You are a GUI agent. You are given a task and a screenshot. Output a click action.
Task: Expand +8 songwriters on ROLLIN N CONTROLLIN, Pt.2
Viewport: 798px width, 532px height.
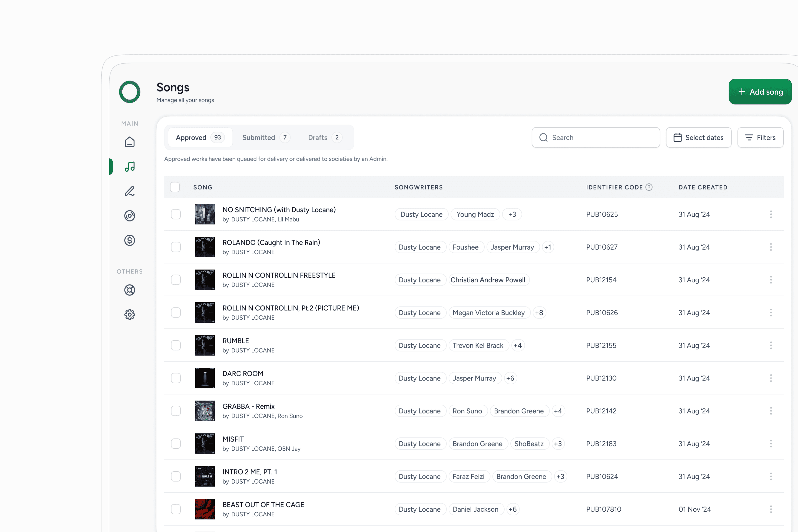tap(539, 313)
